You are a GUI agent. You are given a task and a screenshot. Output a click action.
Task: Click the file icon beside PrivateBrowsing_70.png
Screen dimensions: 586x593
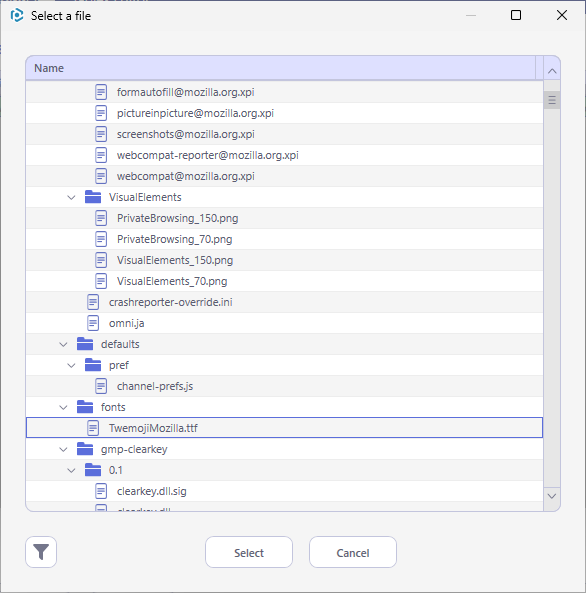(x=101, y=239)
